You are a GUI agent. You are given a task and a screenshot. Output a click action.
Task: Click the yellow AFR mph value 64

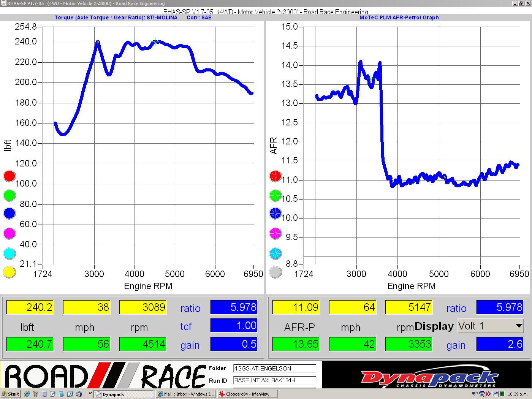click(x=352, y=307)
